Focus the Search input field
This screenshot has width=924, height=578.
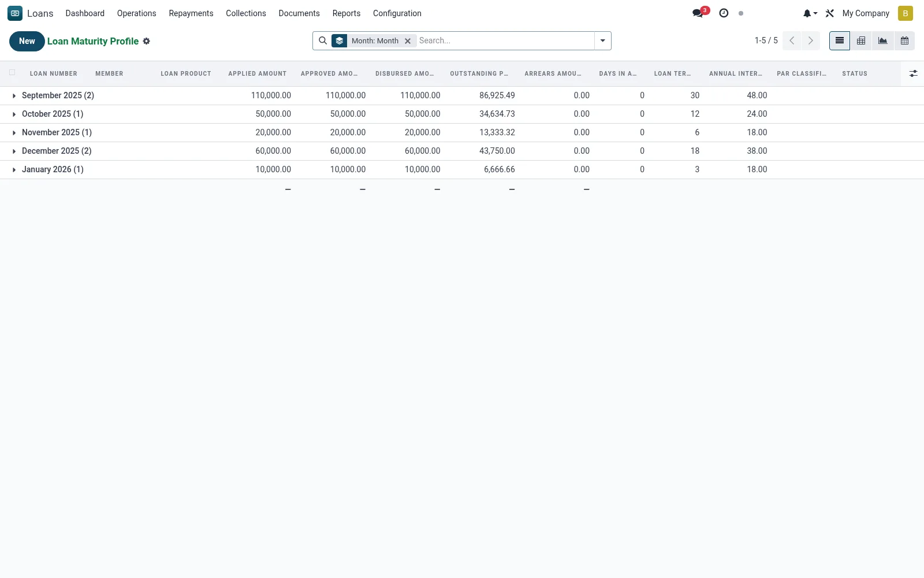(x=505, y=40)
